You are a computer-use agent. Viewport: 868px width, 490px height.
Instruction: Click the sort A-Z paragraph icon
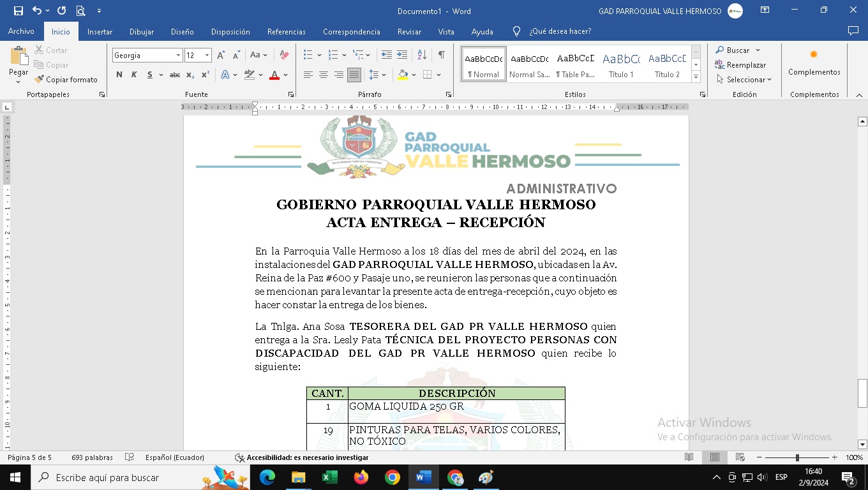click(x=422, y=56)
